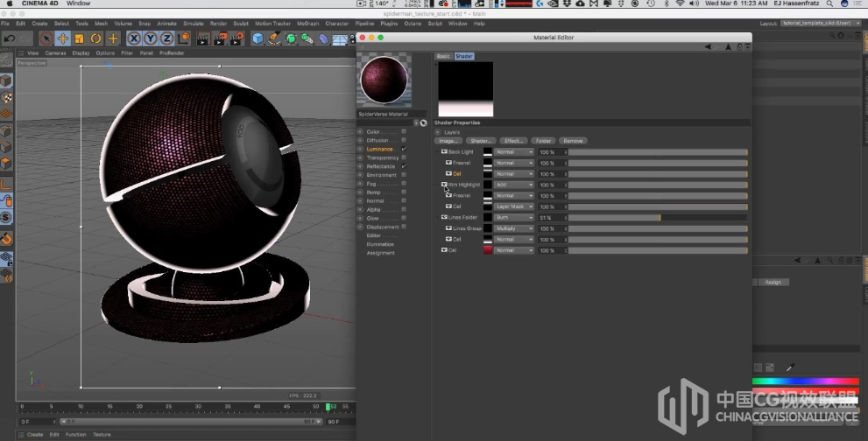The image size is (868, 441).
Task: Click the Material Editor up arrow
Action: click(729, 47)
